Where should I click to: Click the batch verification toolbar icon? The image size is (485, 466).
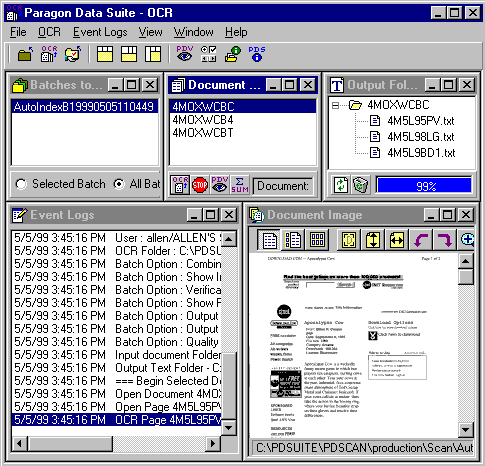click(x=72, y=54)
